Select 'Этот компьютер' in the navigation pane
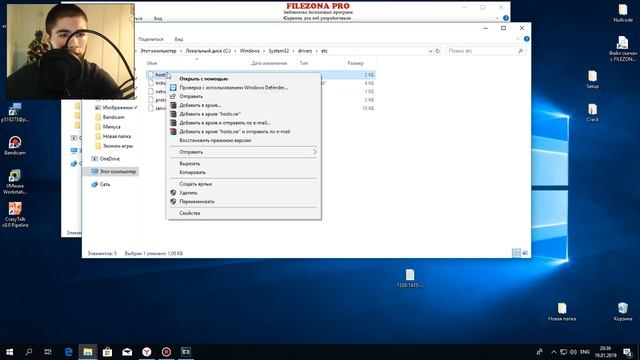This screenshot has height=360, width=640. tap(118, 171)
